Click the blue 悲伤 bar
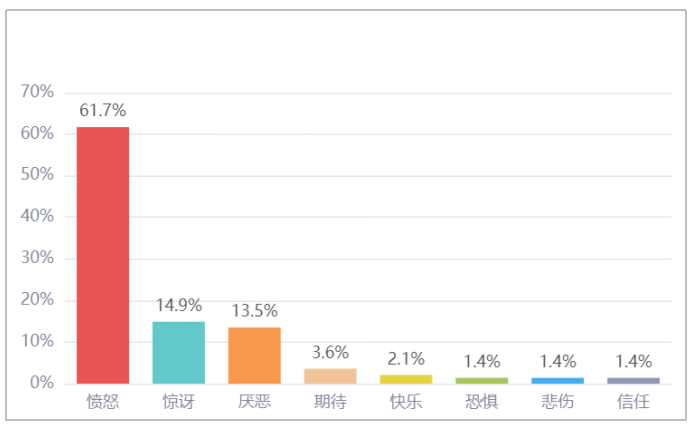Screen dimensions: 693x427 pyautogui.click(x=558, y=381)
